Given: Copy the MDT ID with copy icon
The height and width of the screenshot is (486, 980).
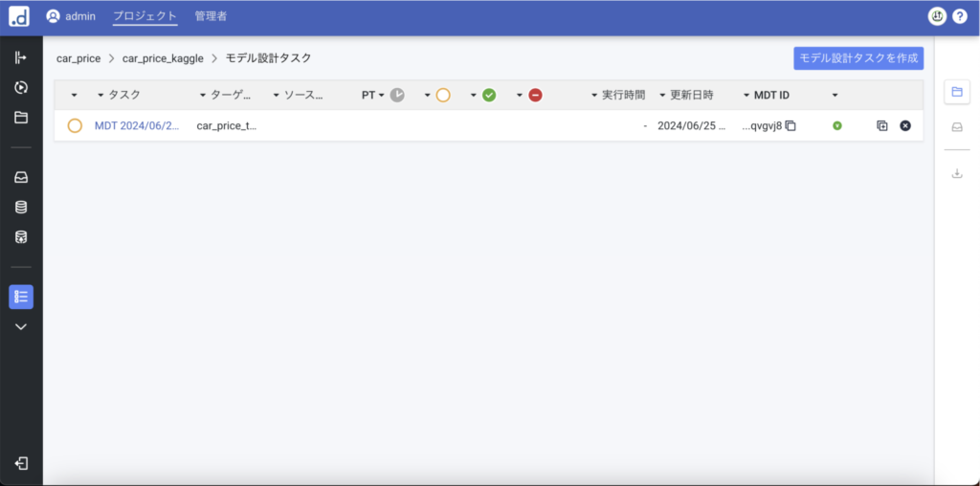Looking at the screenshot, I should (791, 125).
